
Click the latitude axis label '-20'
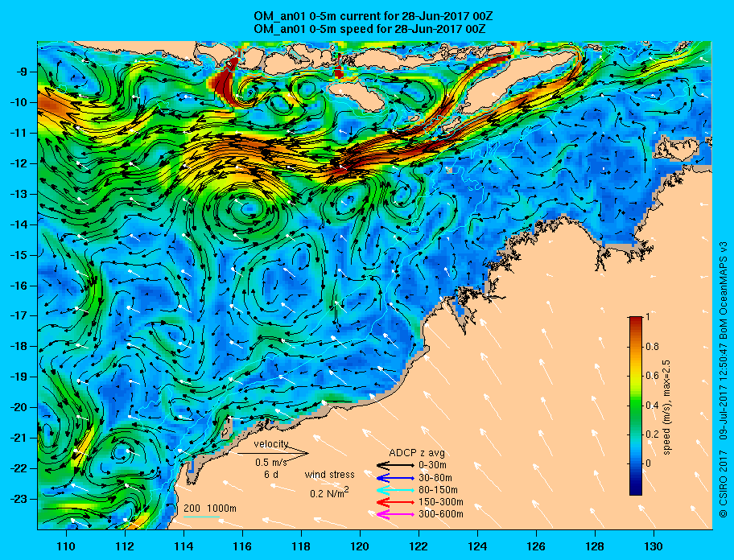[19, 407]
